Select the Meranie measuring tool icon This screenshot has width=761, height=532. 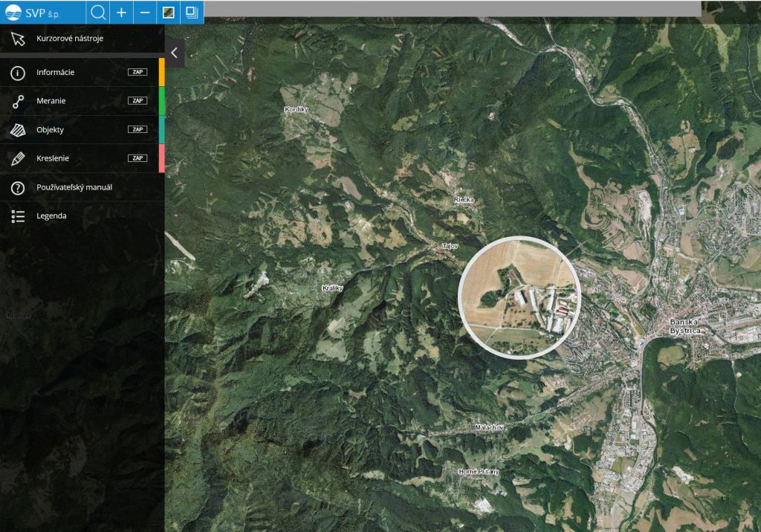point(18,102)
